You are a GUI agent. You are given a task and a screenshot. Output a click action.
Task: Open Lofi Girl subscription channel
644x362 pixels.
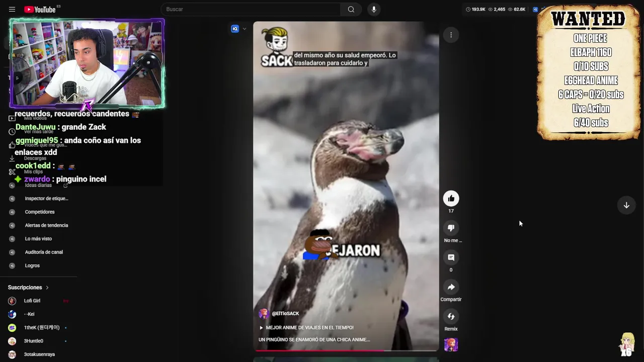point(32,301)
